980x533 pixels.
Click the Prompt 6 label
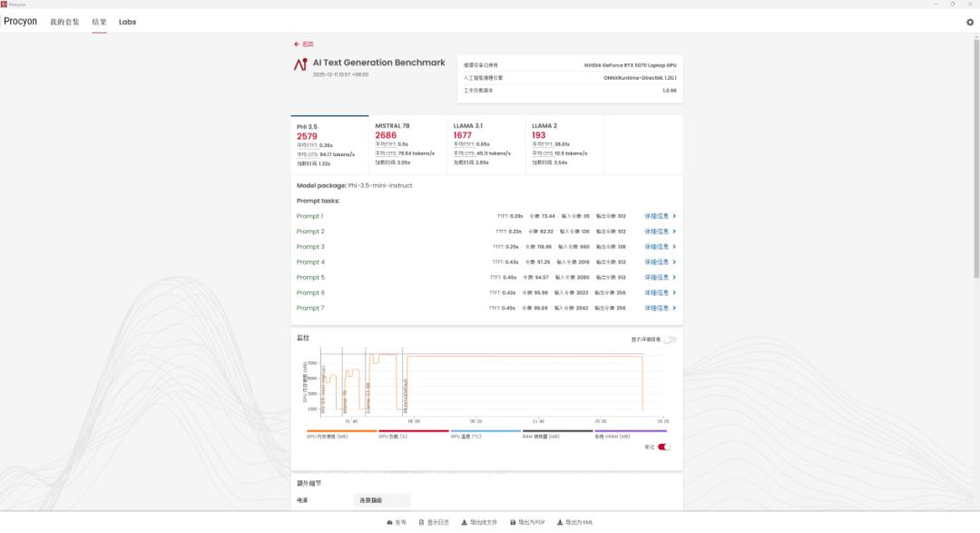click(310, 292)
